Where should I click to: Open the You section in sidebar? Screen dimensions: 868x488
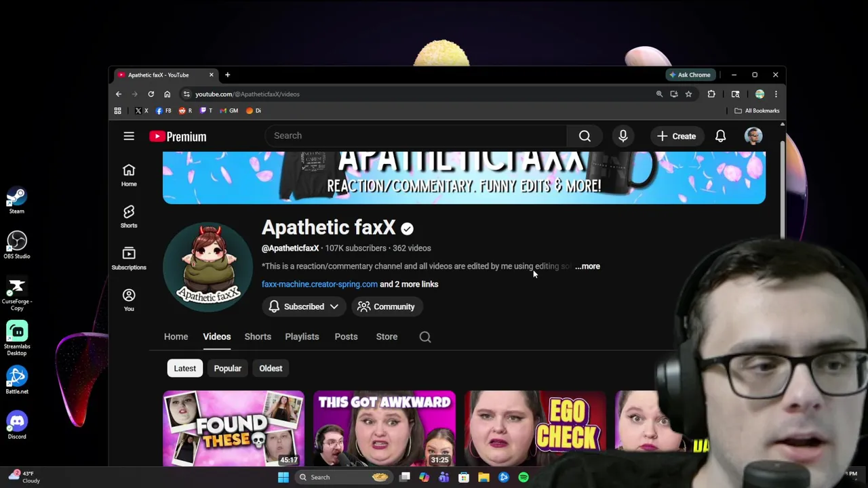point(129,300)
